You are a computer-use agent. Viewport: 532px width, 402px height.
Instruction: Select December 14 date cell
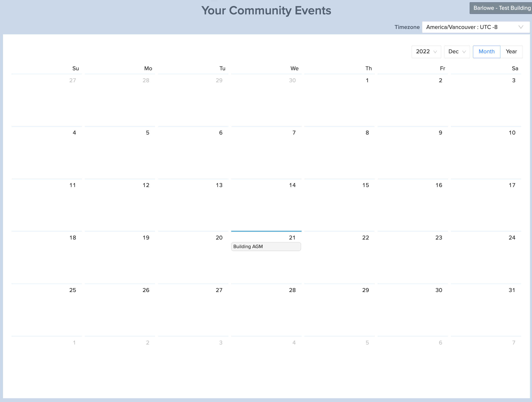pyautogui.click(x=266, y=205)
